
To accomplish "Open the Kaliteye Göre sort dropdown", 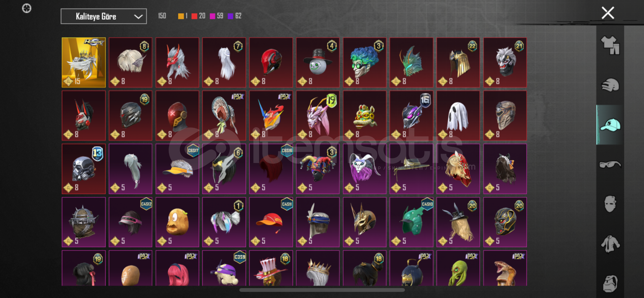I will [104, 16].
